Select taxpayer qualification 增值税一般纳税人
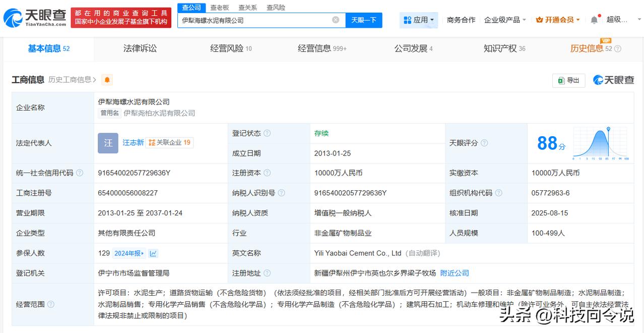The width and height of the screenshot is (644, 333). (x=343, y=213)
